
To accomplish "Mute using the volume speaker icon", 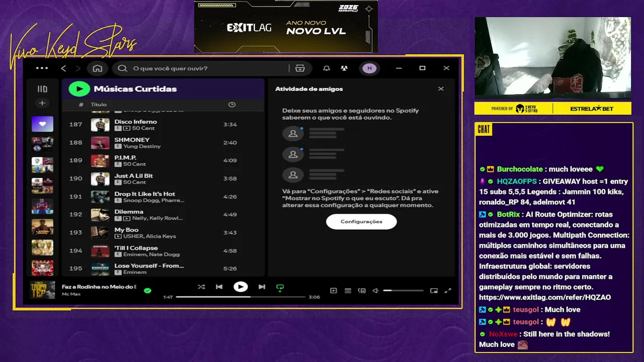I will (375, 291).
